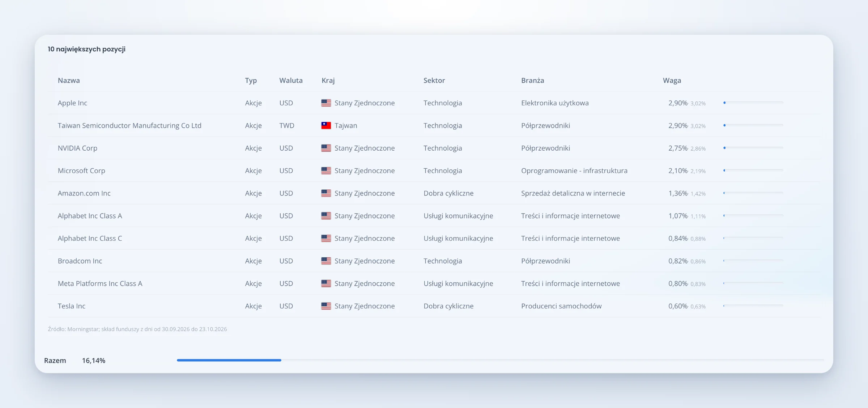
Task: Click the Taiwan flag icon
Action: 326,125
